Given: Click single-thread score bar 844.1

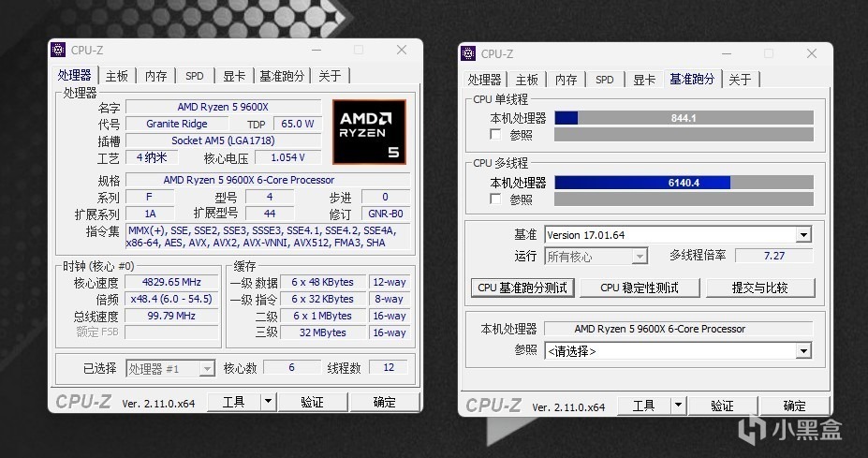Looking at the screenshot, I should click(684, 117).
